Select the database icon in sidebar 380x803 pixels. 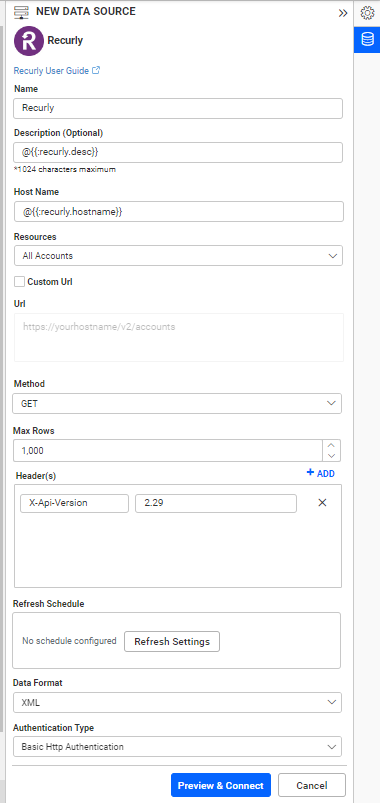367,40
